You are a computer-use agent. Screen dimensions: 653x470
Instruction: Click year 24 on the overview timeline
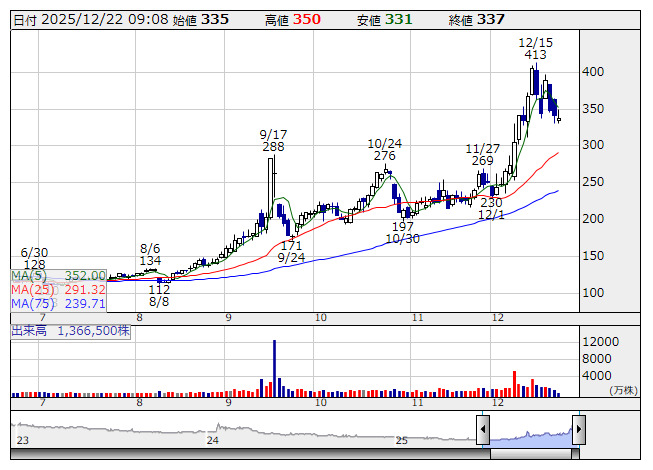[213, 440]
